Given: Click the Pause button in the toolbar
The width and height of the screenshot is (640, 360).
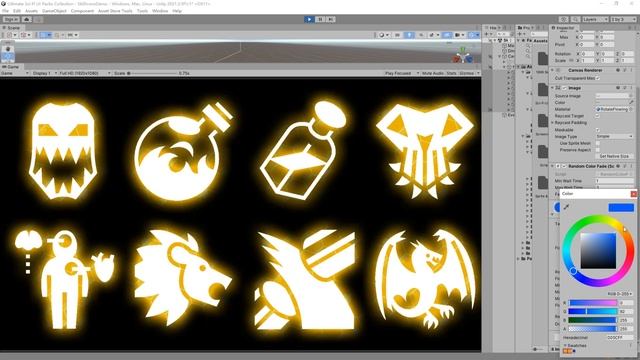Looking at the screenshot, I should pyautogui.click(x=320, y=19).
